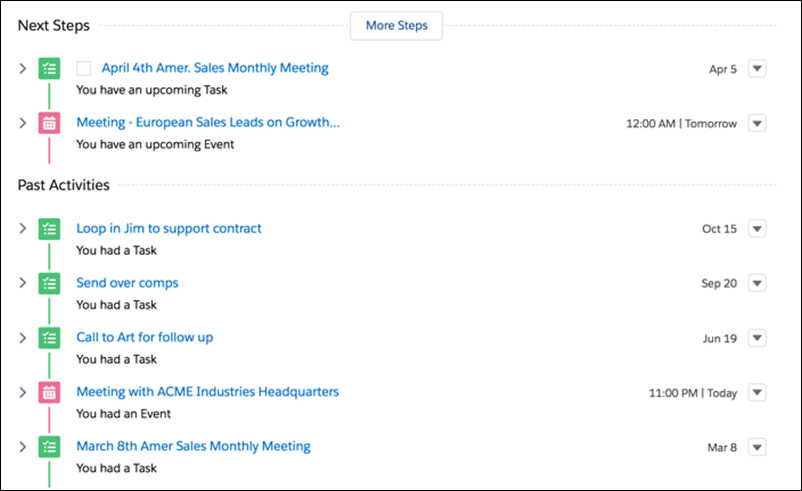Expand the Meeting with ACME Industries row
Screen dimensions: 802x491
[x=23, y=392]
